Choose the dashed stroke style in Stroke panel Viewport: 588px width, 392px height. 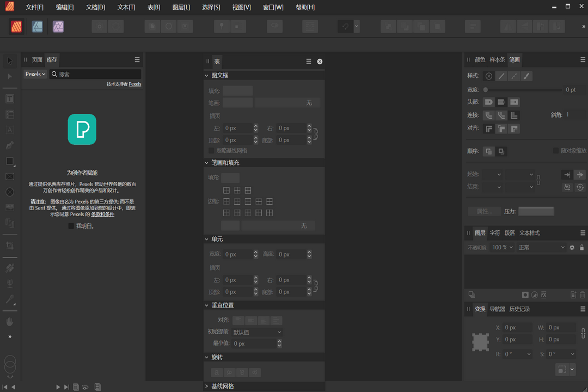(514, 76)
